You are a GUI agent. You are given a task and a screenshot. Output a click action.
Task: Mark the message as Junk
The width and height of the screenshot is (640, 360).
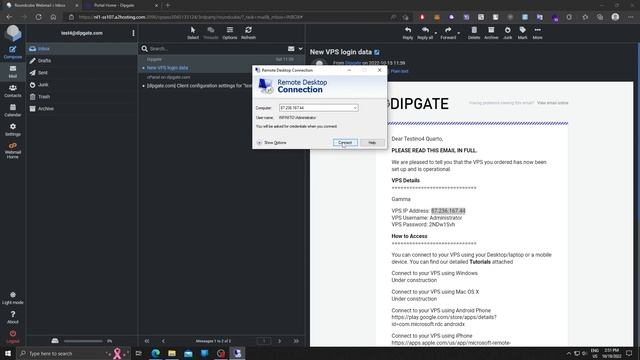(x=507, y=33)
